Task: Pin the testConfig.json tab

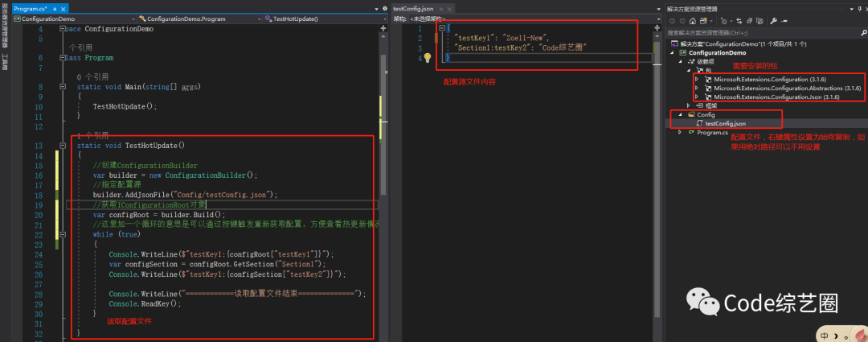Action: click(x=441, y=9)
